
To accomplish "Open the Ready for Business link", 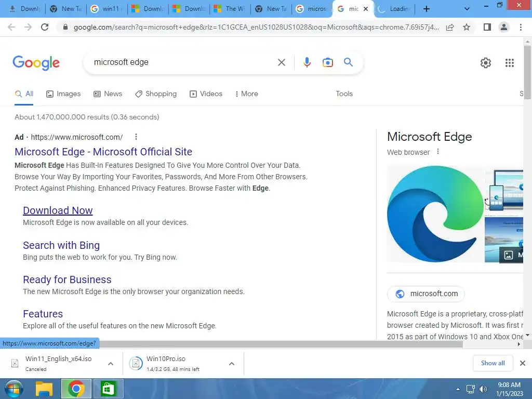I will pos(67,280).
